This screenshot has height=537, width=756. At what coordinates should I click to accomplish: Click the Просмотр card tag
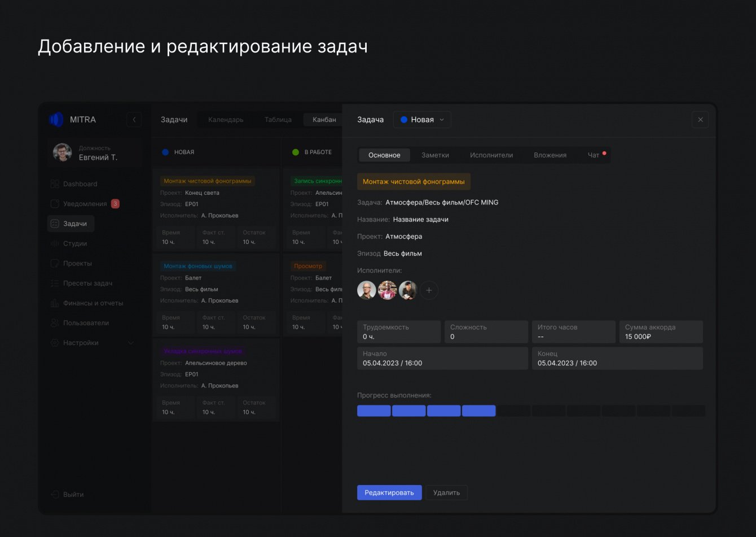(x=308, y=266)
